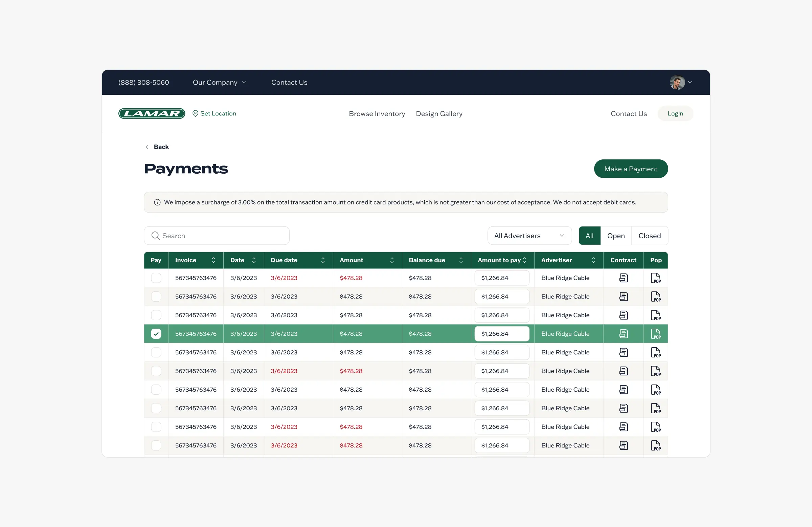Expand the Our Company menu
The width and height of the screenshot is (812, 527).
coord(219,83)
